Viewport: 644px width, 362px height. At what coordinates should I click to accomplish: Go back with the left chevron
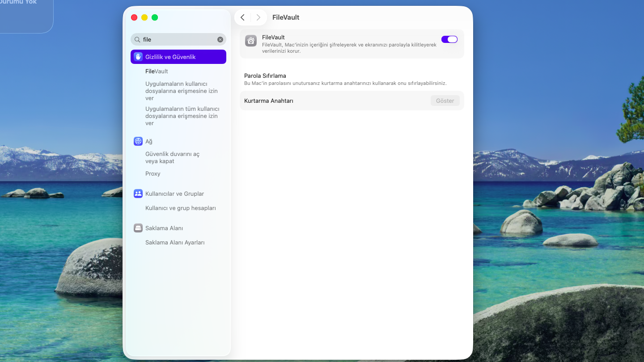click(x=242, y=17)
